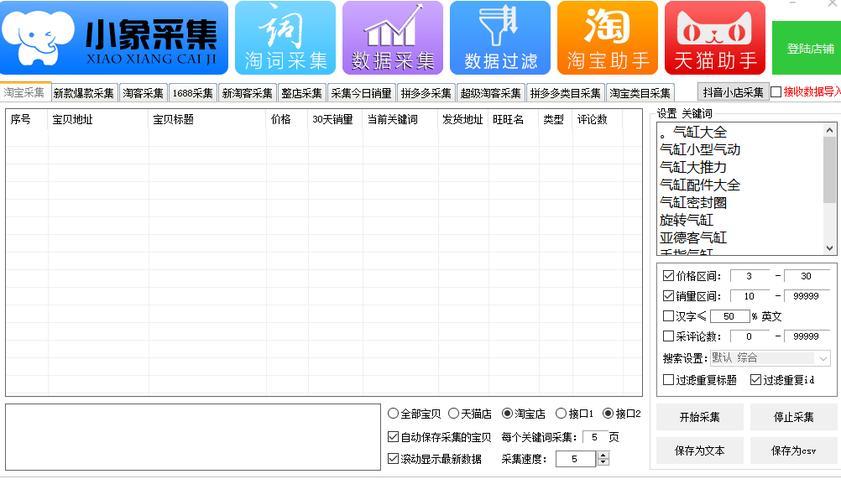Viewport: 841px width, 500px height.
Task: Switch to the 采集今日销量 tab
Action: point(361,93)
